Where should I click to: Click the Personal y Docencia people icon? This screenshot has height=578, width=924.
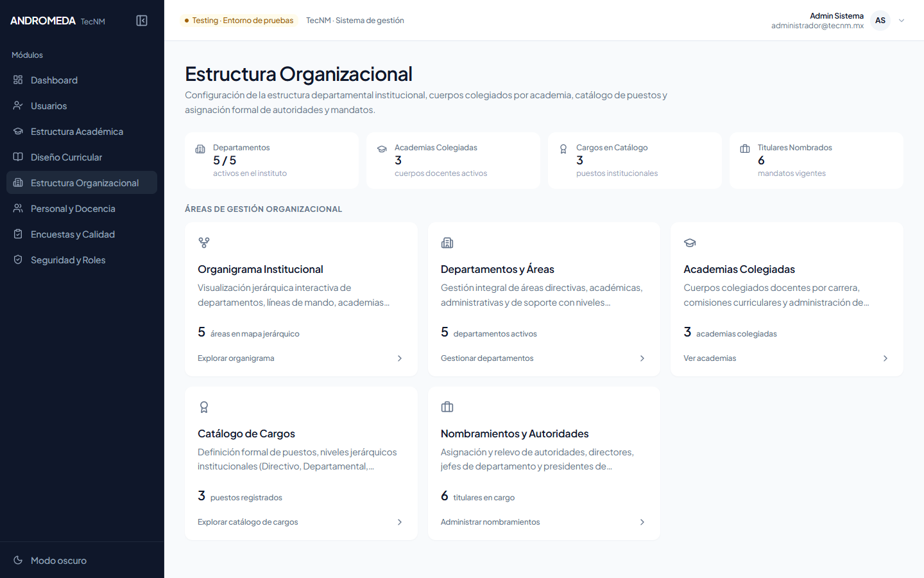(18, 208)
